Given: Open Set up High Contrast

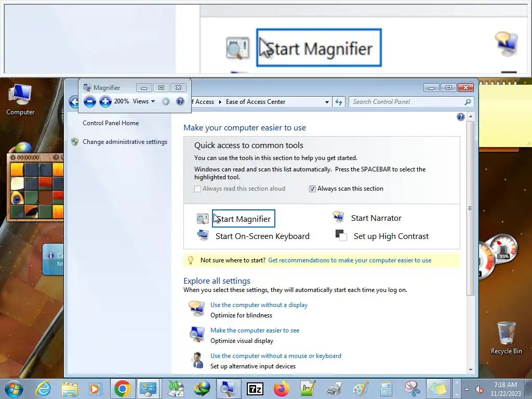Looking at the screenshot, I should point(391,236).
